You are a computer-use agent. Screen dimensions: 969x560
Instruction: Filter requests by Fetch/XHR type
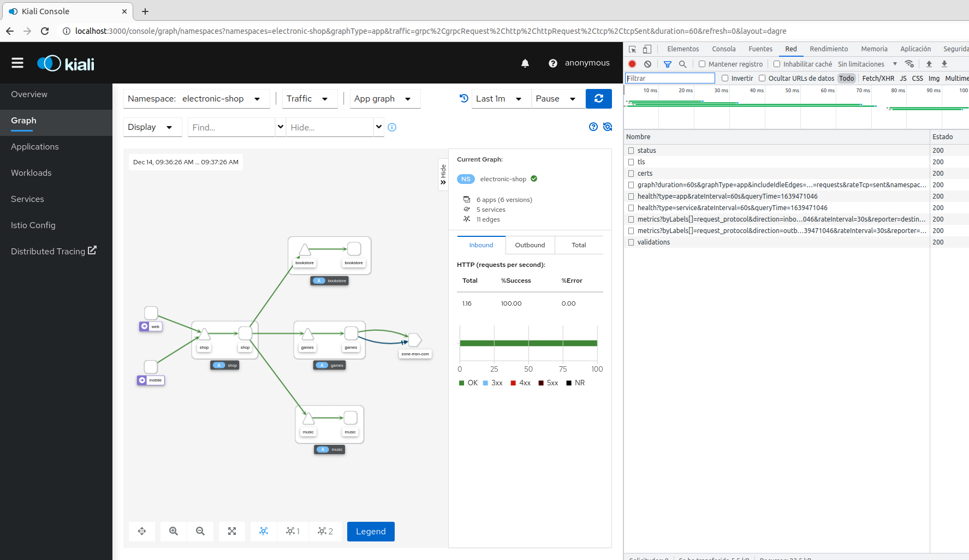(x=877, y=78)
